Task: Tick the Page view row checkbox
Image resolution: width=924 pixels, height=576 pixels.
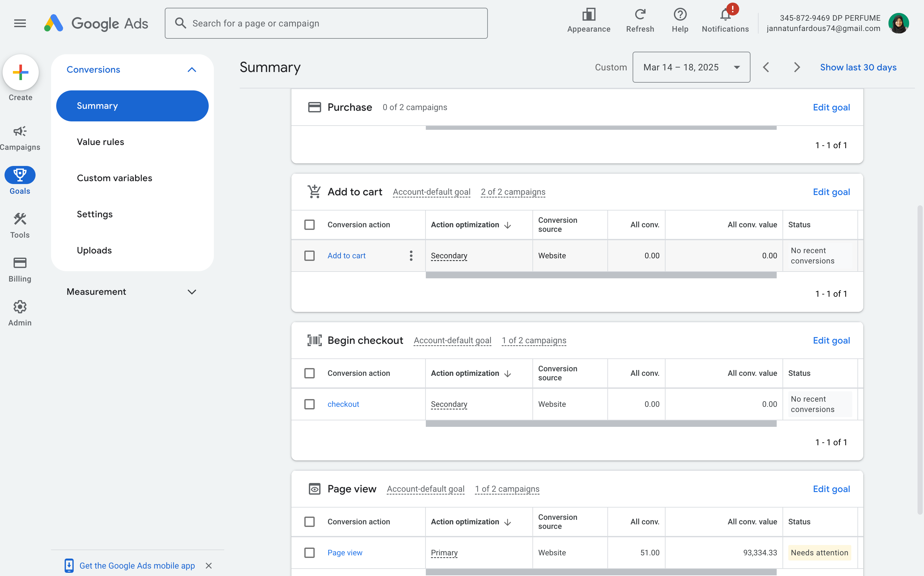Action: [310, 553]
